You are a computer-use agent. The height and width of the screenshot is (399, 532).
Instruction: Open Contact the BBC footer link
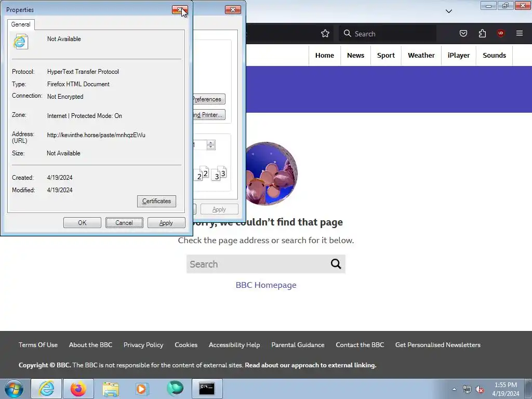[360, 345]
